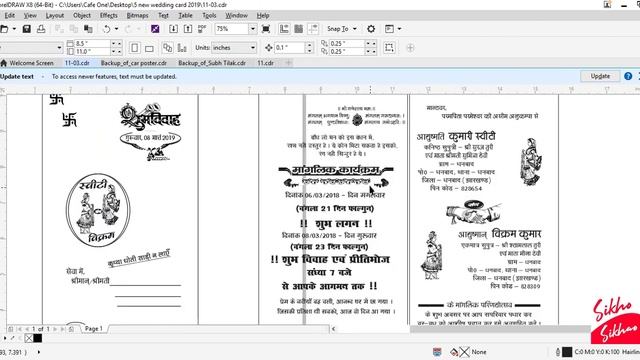
Task: Click the Welcome Screen home icon
Action: pos(4,63)
